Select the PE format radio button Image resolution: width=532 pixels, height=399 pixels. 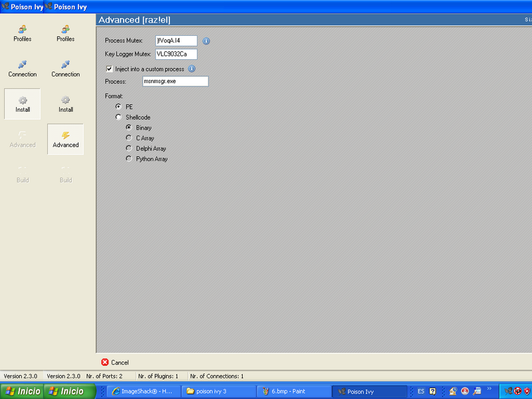(118, 106)
